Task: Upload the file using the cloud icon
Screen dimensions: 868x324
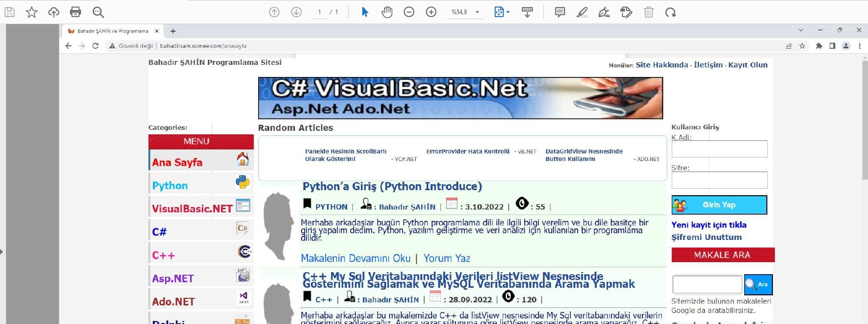Action: point(54,12)
